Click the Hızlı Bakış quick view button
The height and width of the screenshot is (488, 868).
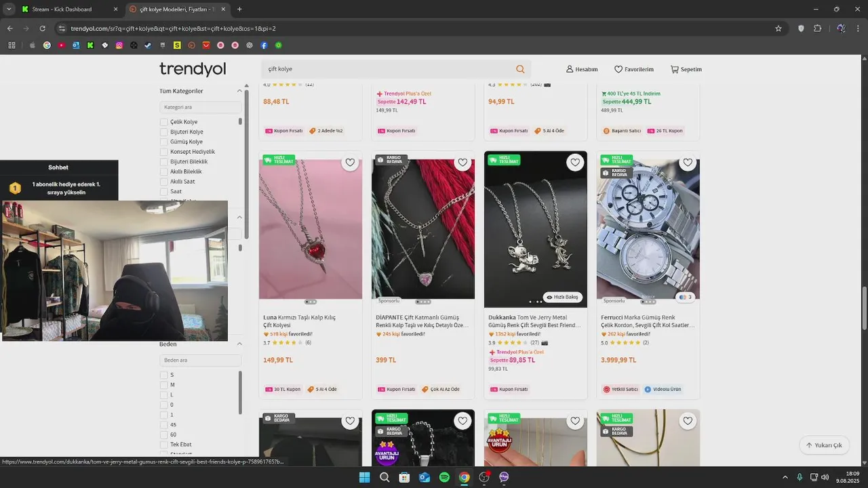click(x=562, y=297)
